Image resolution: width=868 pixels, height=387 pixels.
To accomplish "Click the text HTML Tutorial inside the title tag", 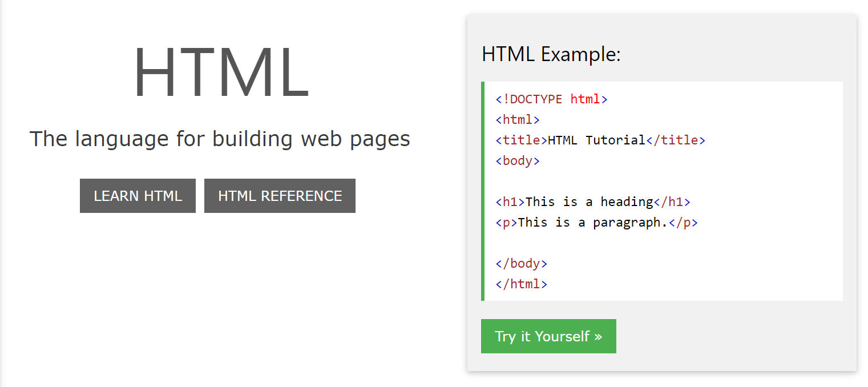I will pos(595,140).
